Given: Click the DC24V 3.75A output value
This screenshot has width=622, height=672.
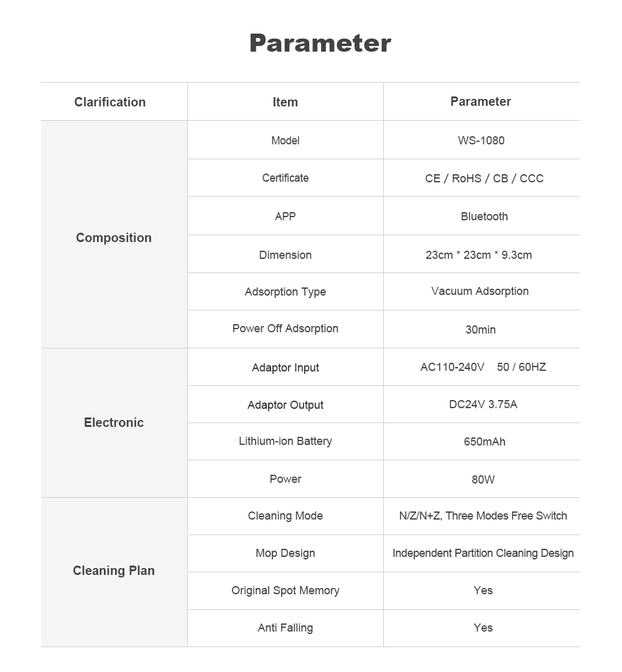Looking at the screenshot, I should (x=483, y=404).
